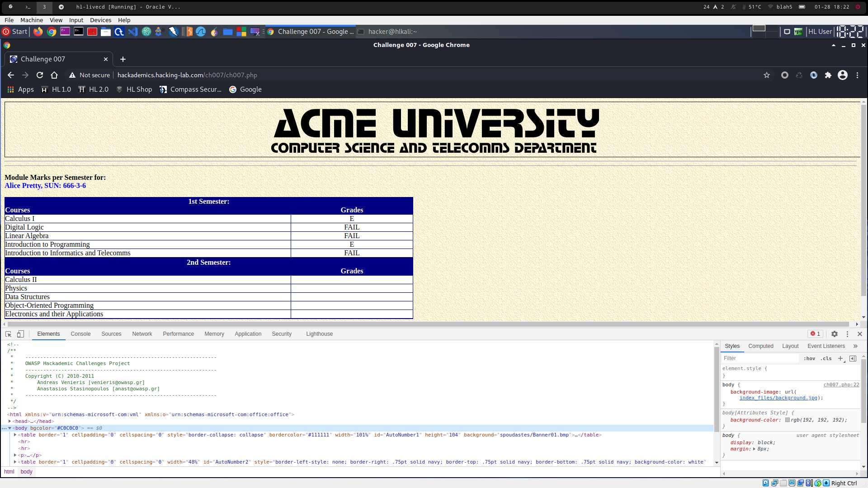Image resolution: width=868 pixels, height=488 pixels.
Task: Show more Styles pane tabs chevron
Action: 855,346
